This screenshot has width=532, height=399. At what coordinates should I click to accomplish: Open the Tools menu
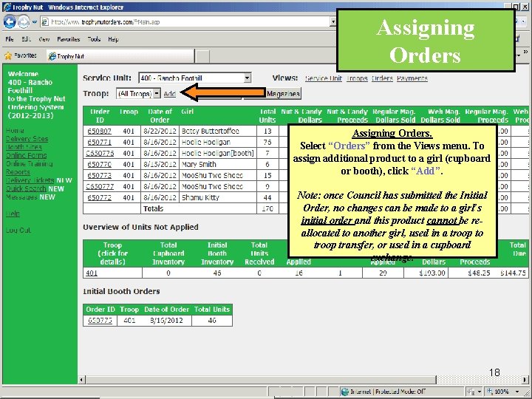94,39
